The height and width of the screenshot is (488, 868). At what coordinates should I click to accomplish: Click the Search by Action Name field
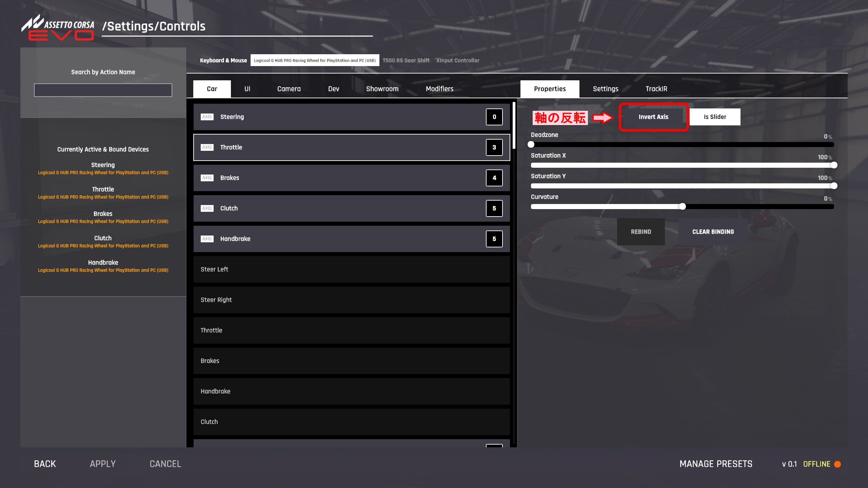(x=103, y=90)
